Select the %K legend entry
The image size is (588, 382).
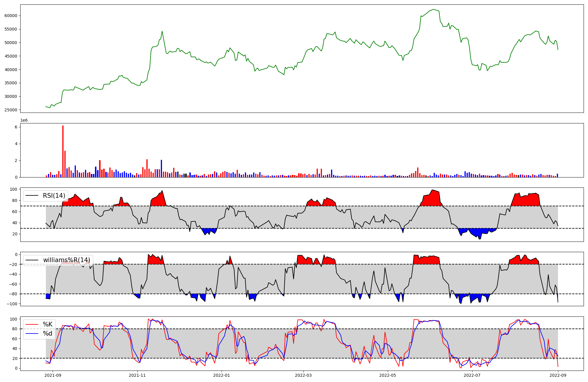click(x=48, y=324)
